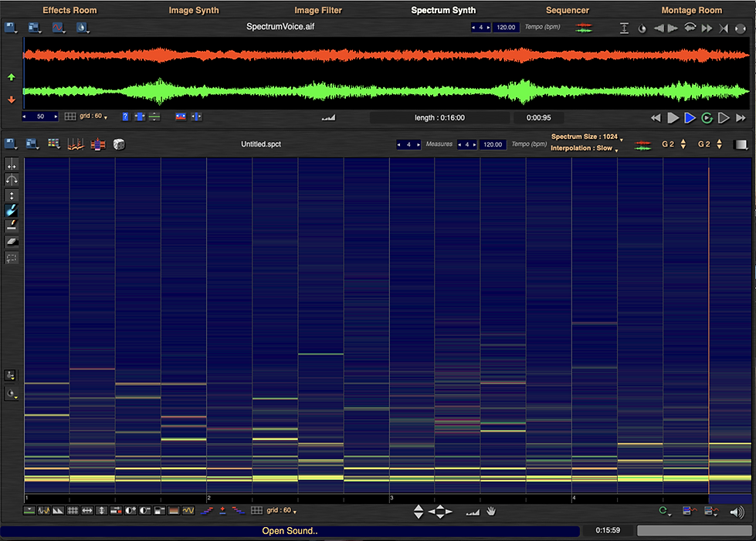This screenshot has width=756, height=541.
Task: Click the green render menu icon
Action: pos(665,511)
